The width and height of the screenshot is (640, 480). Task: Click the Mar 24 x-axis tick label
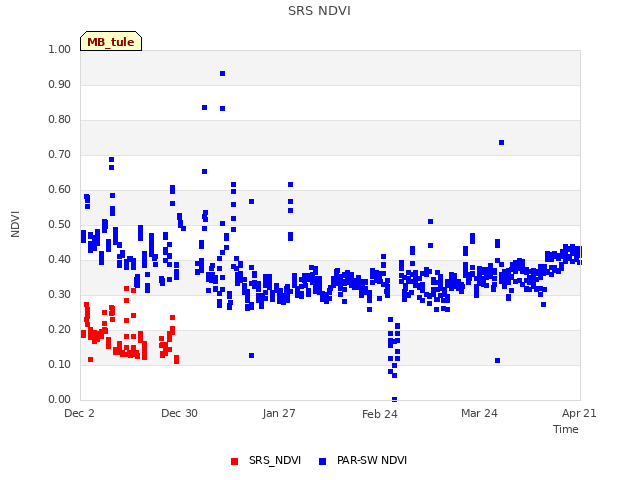point(479,413)
